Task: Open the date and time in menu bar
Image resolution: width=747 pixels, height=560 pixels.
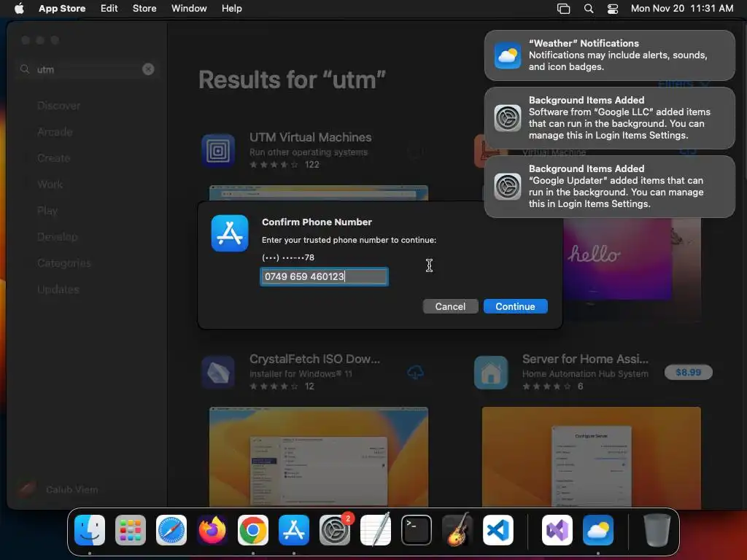Action: coord(682,8)
